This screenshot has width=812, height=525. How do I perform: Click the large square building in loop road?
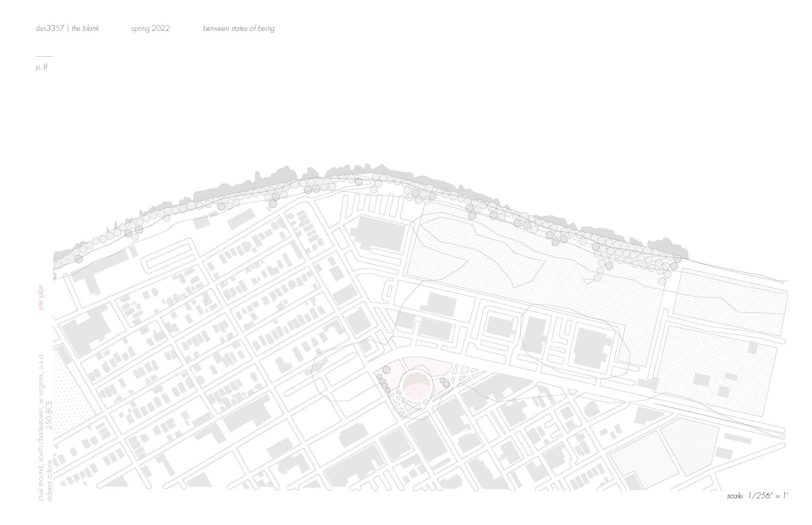pyautogui.click(x=592, y=349)
